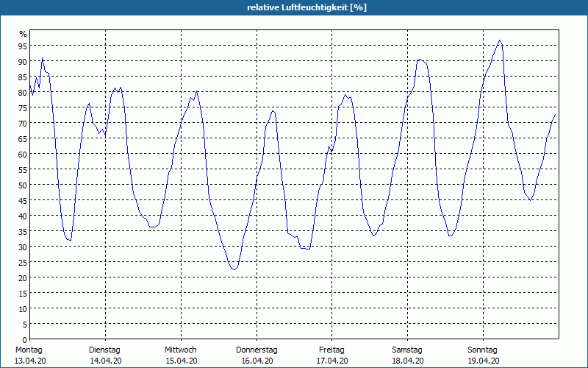Image resolution: width=588 pixels, height=368 pixels.
Task: Click the curve's end point at the right edge
Action: point(555,115)
